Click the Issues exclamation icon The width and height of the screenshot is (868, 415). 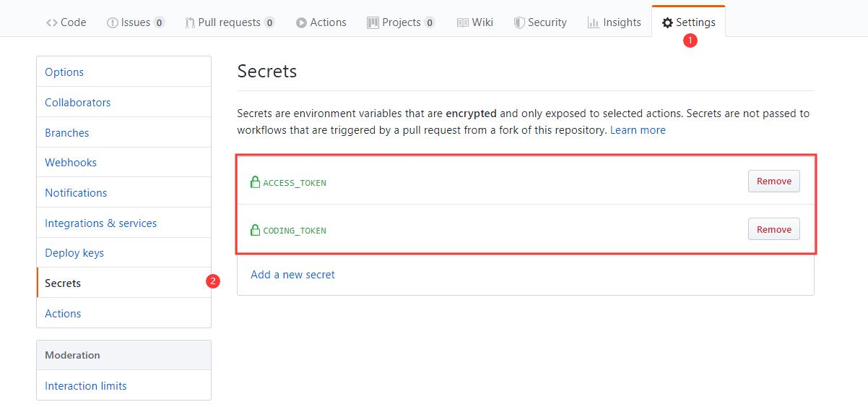tap(112, 22)
